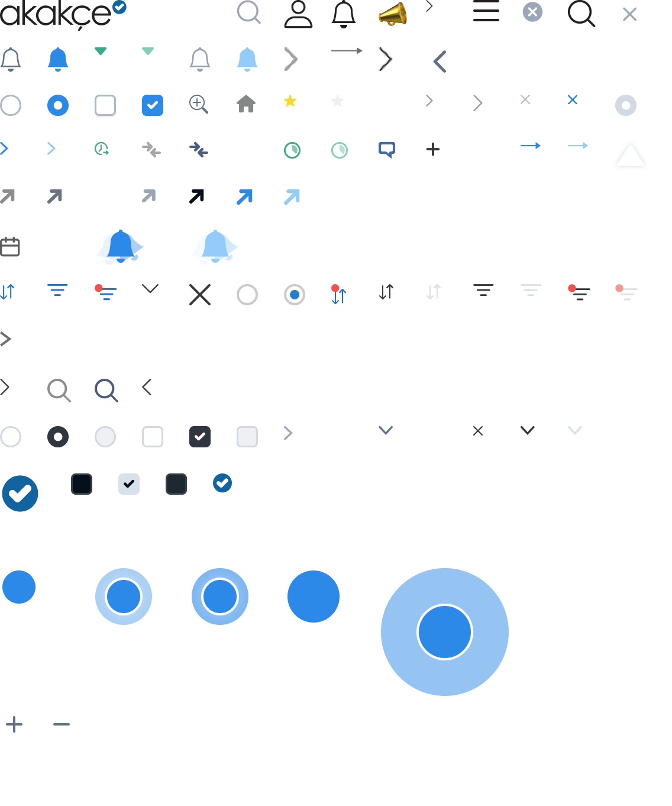Viewport: 672px width, 806px height.
Task: Expand the dark green dropdown triangle
Action: coord(101,51)
